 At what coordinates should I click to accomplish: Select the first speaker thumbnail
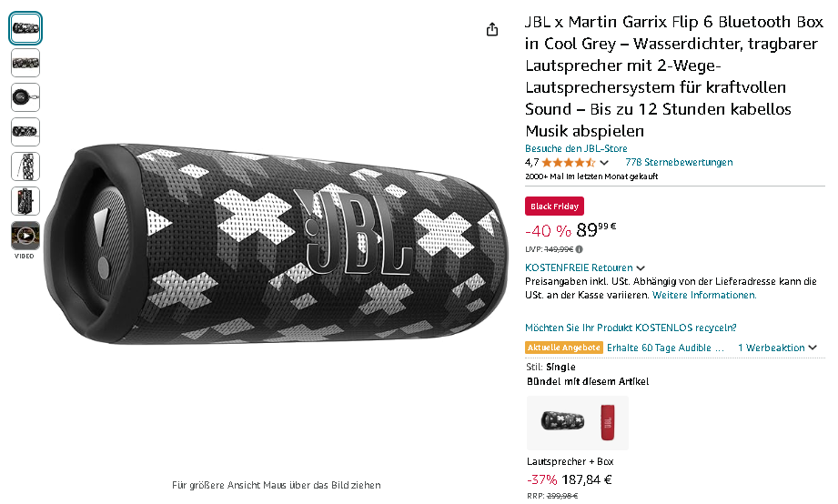pyautogui.click(x=25, y=28)
